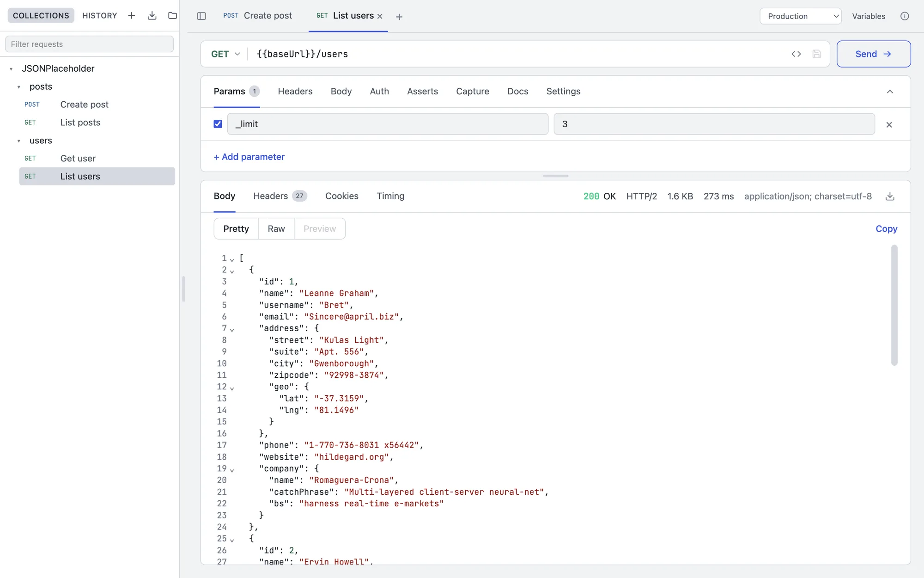This screenshot has height=578, width=924.
Task: Toggle the _limit parameter checkbox
Action: [x=218, y=124]
